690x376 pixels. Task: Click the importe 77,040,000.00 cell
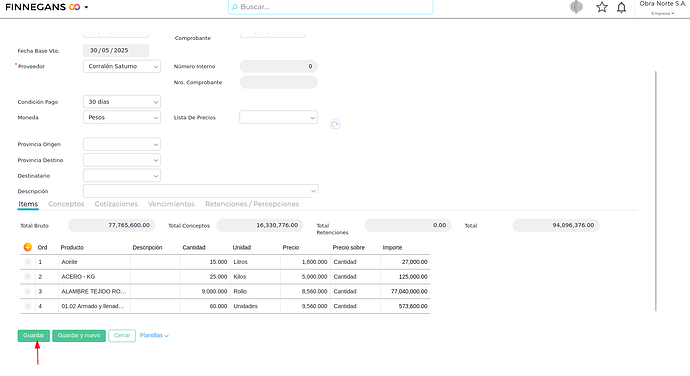coord(405,291)
